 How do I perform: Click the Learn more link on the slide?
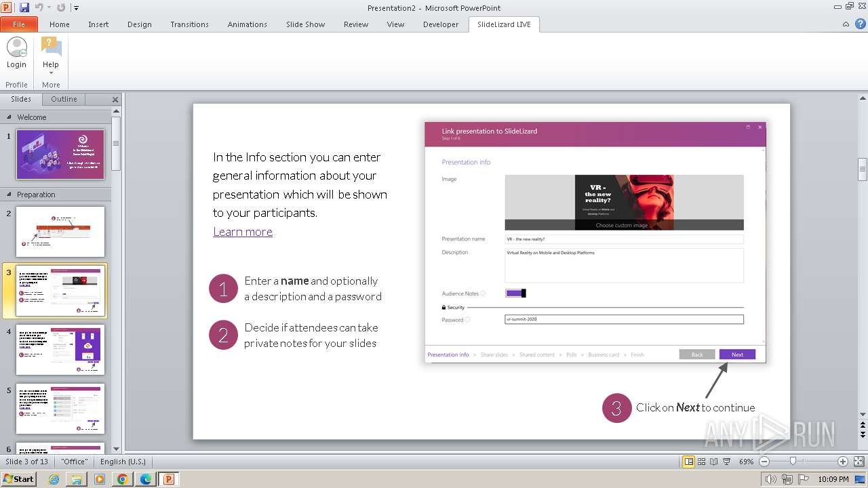(243, 232)
